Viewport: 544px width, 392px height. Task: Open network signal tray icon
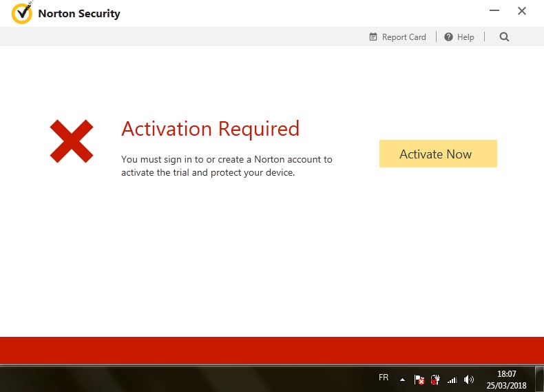(452, 380)
